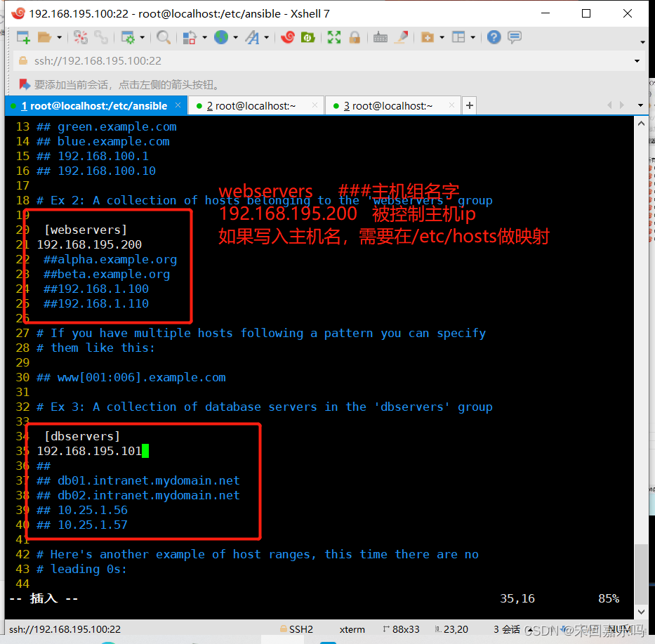Click the add current session bookmark arrow

point(25,84)
